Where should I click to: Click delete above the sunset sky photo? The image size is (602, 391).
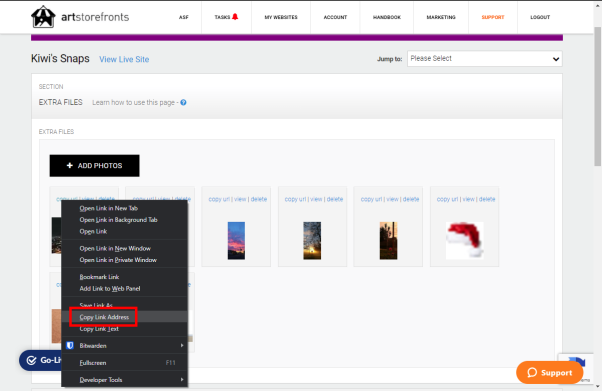click(x=259, y=199)
